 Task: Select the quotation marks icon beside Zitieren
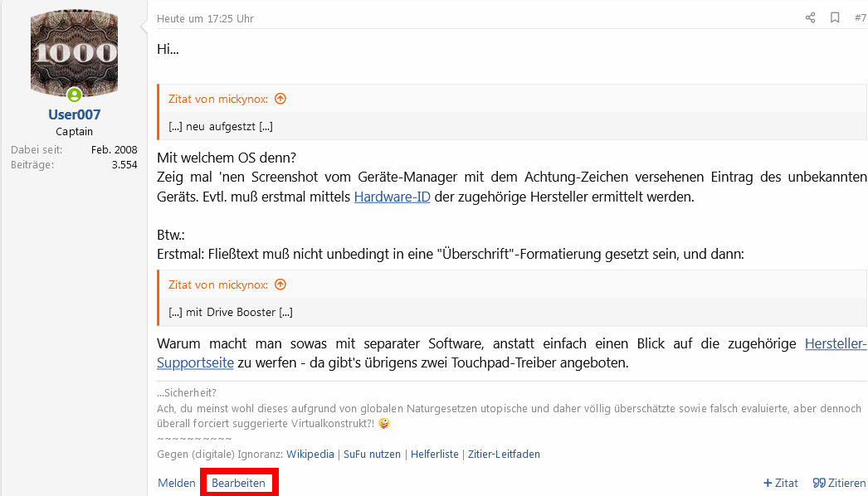pos(818,482)
